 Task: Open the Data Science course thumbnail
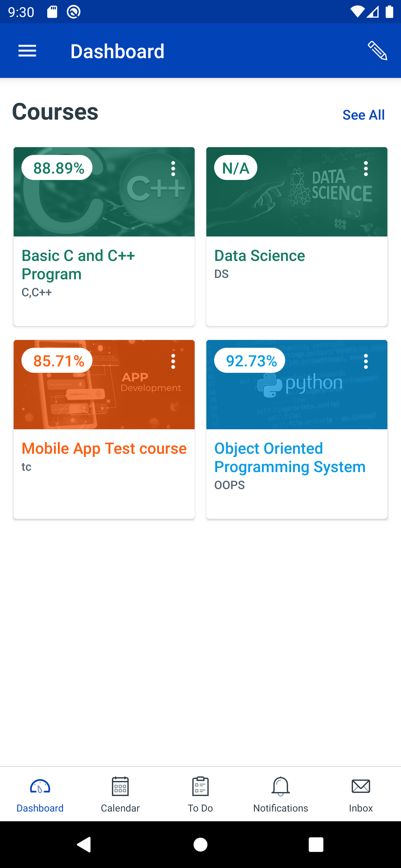297,202
